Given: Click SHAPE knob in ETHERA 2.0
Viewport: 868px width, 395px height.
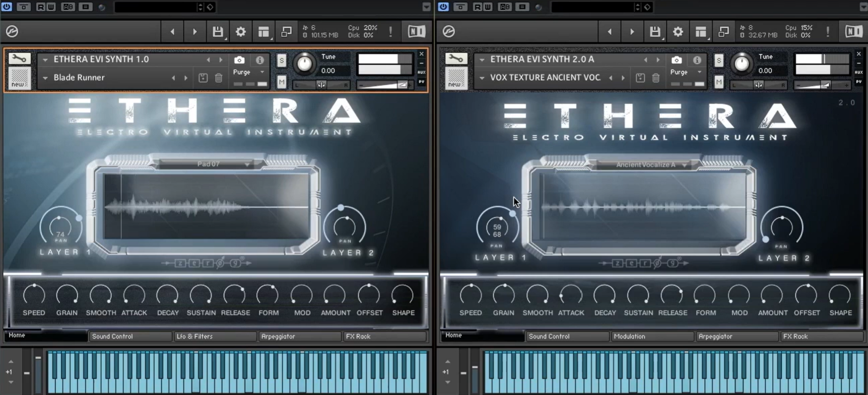Looking at the screenshot, I should [x=840, y=295].
